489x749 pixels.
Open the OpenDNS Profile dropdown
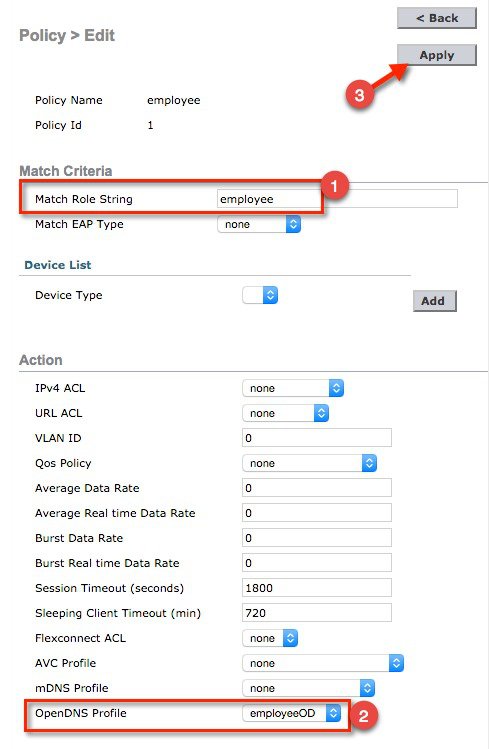291,713
